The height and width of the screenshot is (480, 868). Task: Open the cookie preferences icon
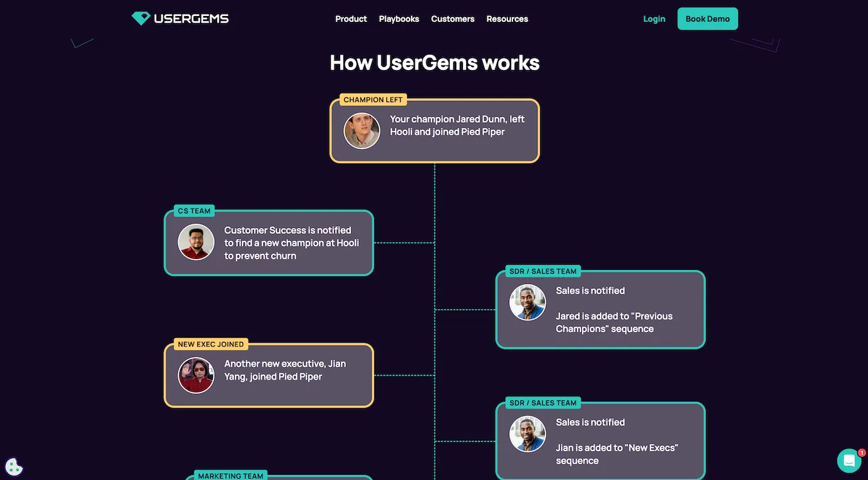(x=14, y=467)
